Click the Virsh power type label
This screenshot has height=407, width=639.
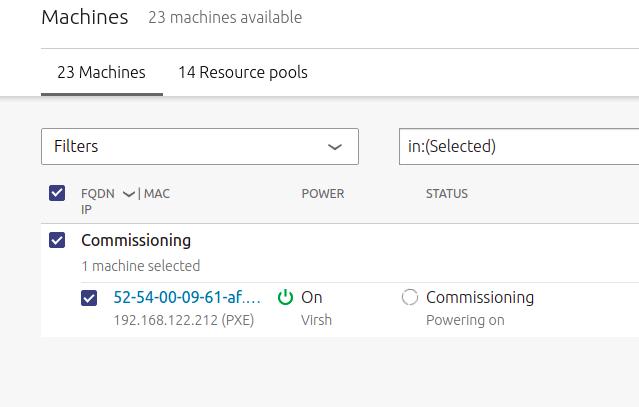[316, 320]
